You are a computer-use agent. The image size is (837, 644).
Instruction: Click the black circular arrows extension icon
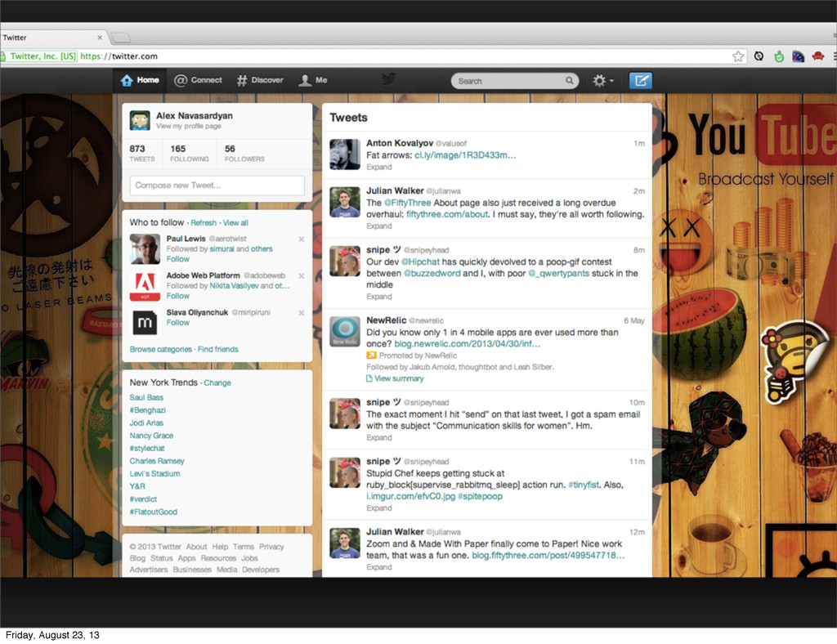pyautogui.click(x=759, y=56)
